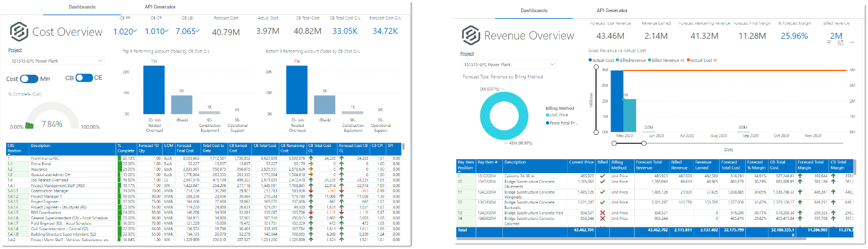Open the filter icon above revenue chart
The width and height of the screenshot is (868, 249).
(830, 43)
